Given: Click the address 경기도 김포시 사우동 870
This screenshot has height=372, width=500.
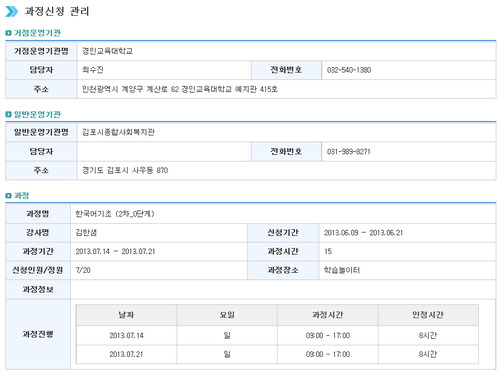Looking at the screenshot, I should click(x=125, y=170).
